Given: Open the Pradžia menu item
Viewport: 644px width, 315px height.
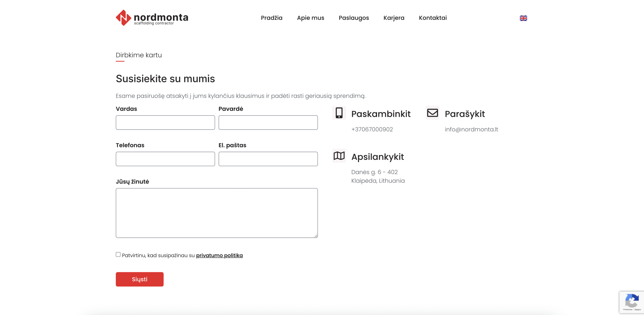Looking at the screenshot, I should pos(271,18).
